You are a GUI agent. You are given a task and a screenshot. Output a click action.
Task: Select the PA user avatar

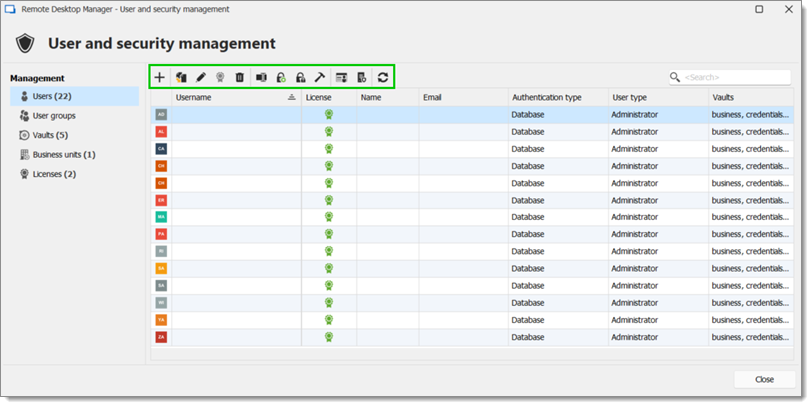coord(161,234)
